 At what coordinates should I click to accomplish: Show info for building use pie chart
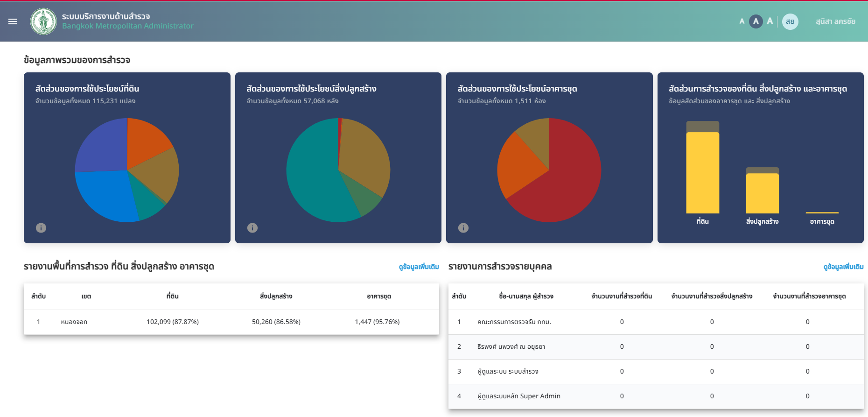click(x=252, y=228)
